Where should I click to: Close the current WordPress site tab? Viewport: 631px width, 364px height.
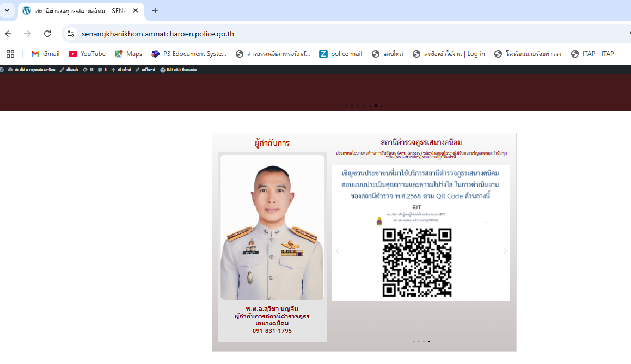click(136, 10)
